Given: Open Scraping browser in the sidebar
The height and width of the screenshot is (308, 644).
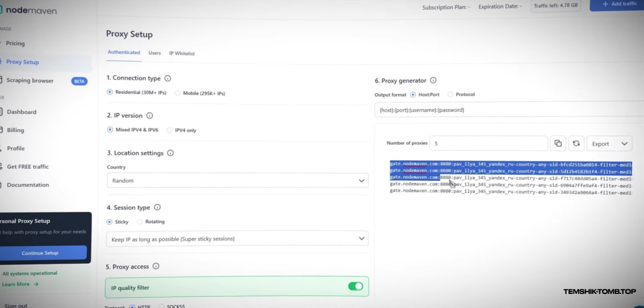Looking at the screenshot, I should [x=30, y=81].
